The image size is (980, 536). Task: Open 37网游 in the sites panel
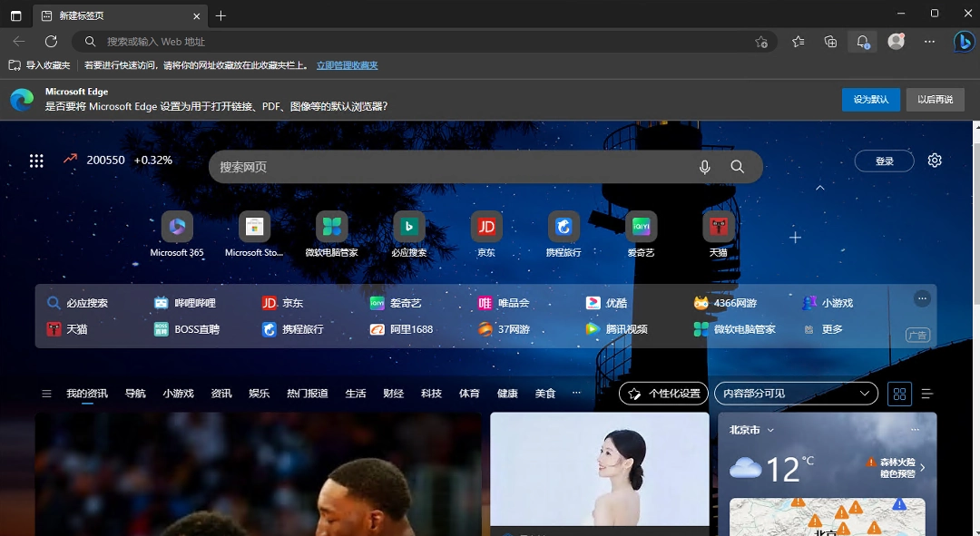click(504, 329)
